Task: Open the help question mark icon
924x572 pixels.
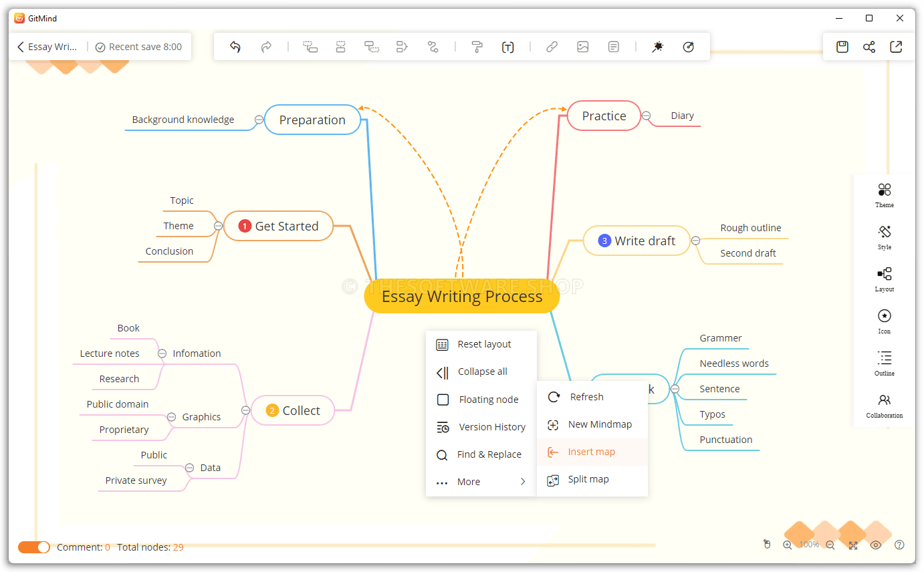Action: [899, 545]
